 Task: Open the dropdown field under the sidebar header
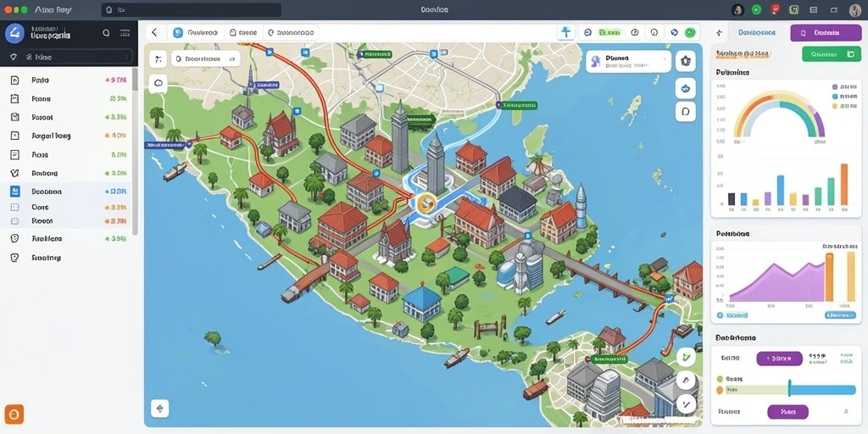[68, 57]
